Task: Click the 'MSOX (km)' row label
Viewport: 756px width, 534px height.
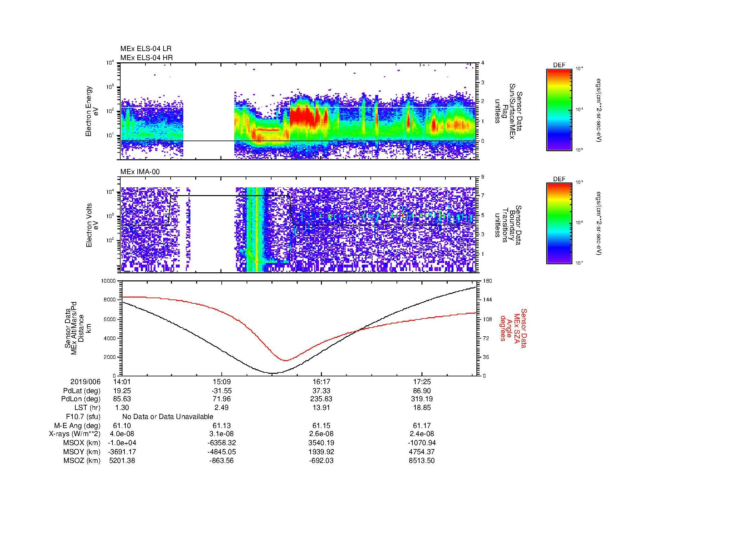Action: (82, 443)
